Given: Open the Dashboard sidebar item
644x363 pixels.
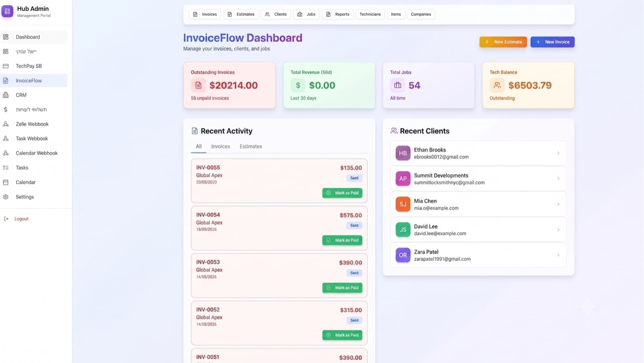Looking at the screenshot, I should pyautogui.click(x=34, y=37).
